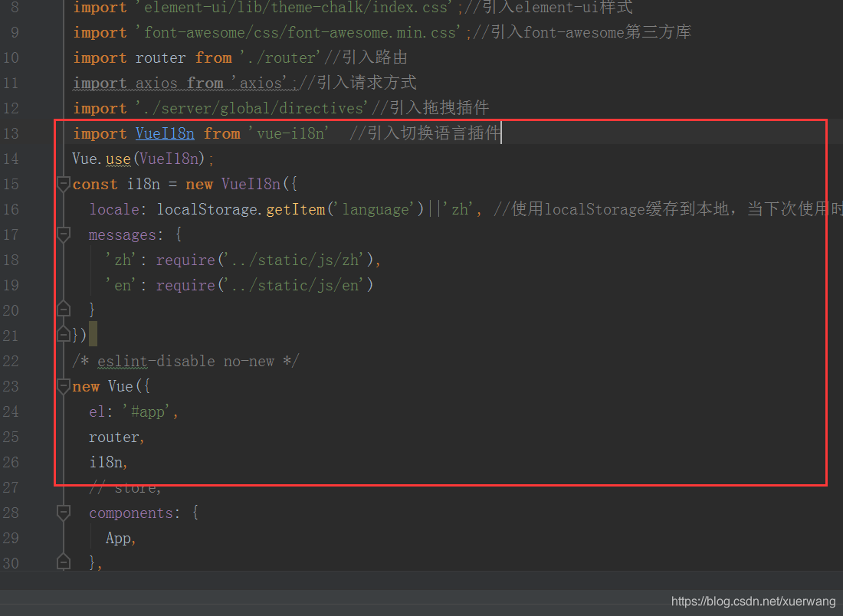Click the components property key
The width and height of the screenshot is (843, 616).
pyautogui.click(x=130, y=513)
